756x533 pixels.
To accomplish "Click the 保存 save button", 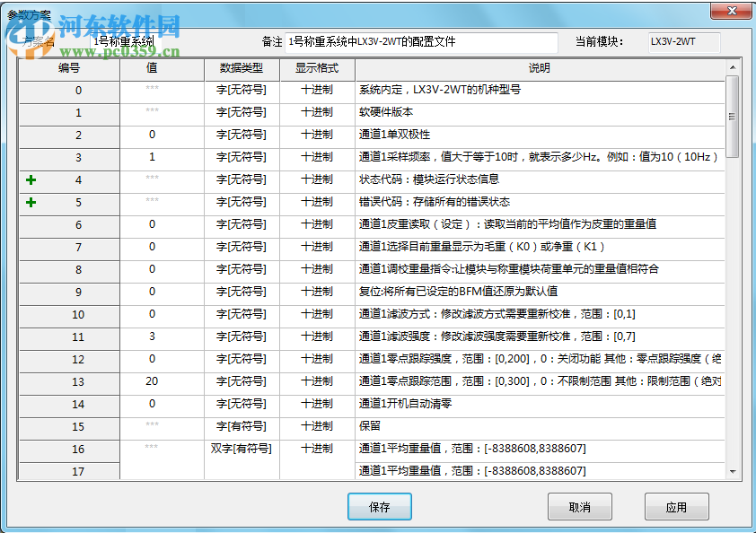I will pos(378,506).
